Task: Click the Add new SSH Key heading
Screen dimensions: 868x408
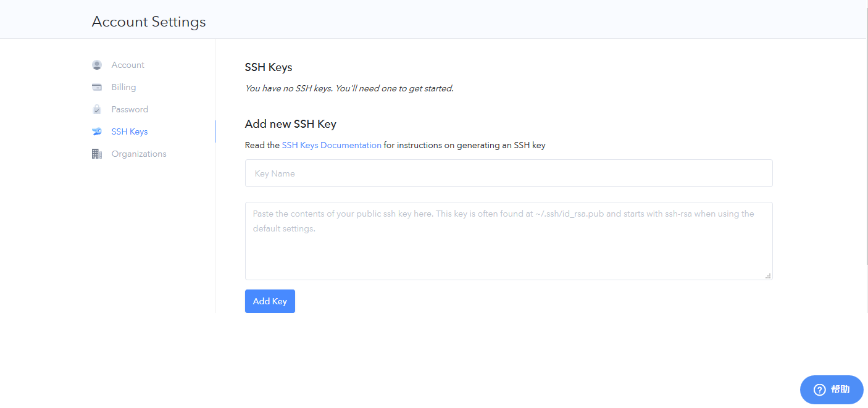Action: (290, 124)
